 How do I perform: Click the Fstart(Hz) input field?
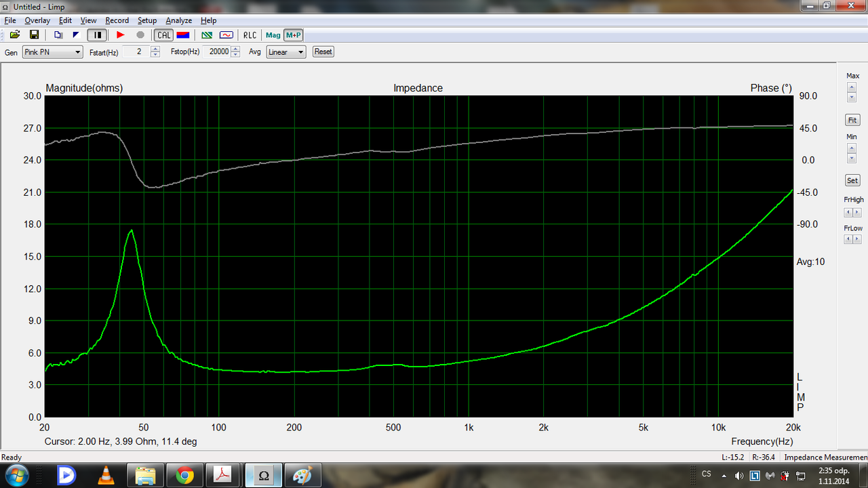point(137,52)
